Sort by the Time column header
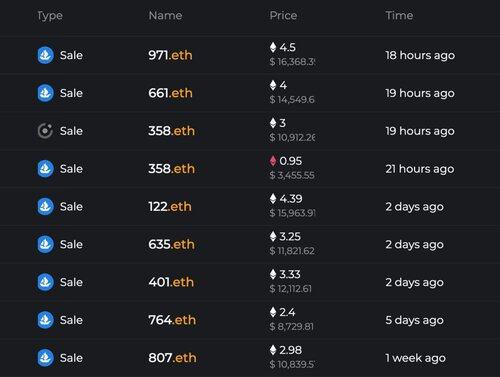 [399, 15]
